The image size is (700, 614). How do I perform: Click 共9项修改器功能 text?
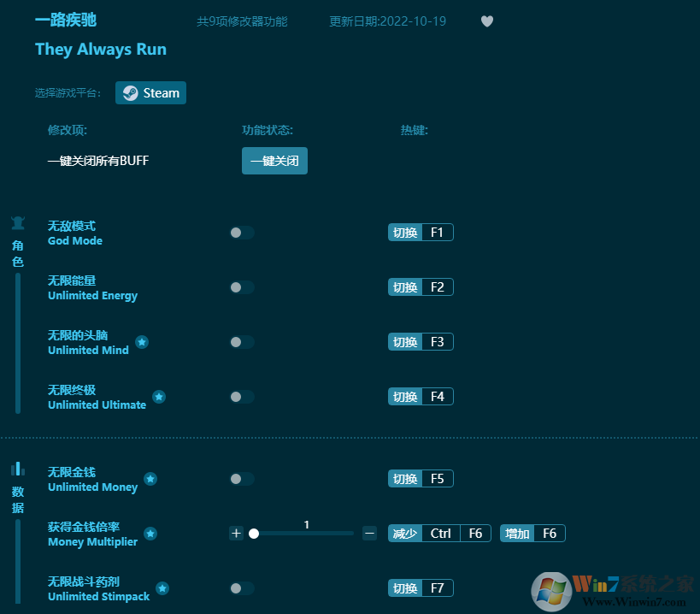point(242,21)
